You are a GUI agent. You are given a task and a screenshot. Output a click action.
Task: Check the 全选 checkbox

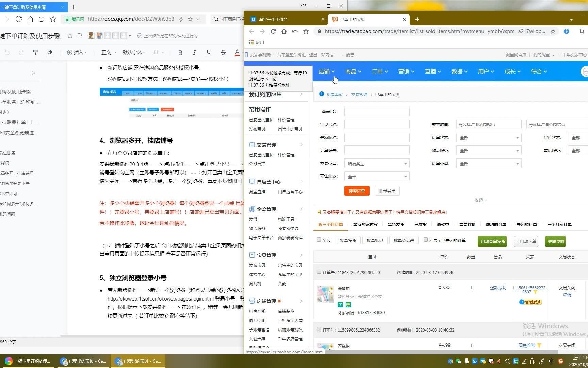(x=319, y=240)
